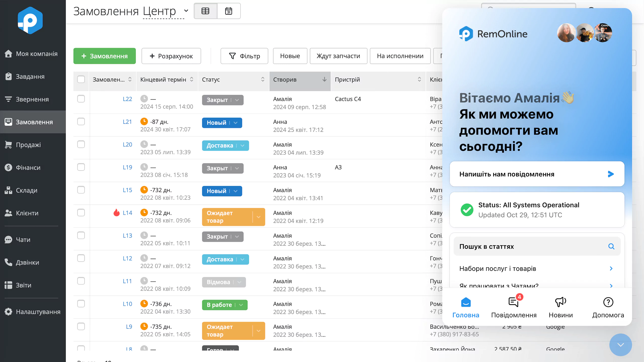Open order link L14
Screen dimensions: 644x362
pos(127,213)
